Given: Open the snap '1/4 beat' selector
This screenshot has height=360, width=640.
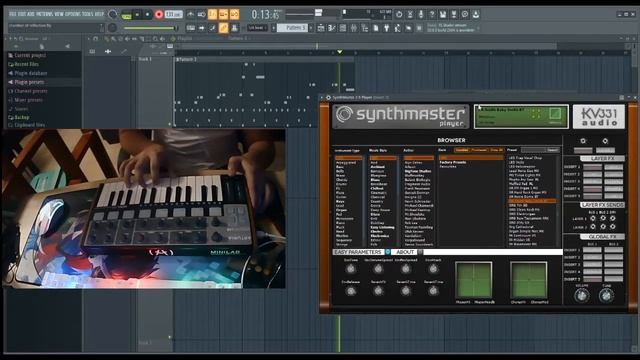Looking at the screenshot, I should click(258, 28).
